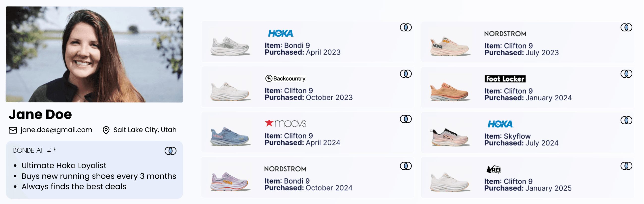Click overlap icon on Macy's Clifton 9 card
The image size is (644, 204).
coord(406,119)
